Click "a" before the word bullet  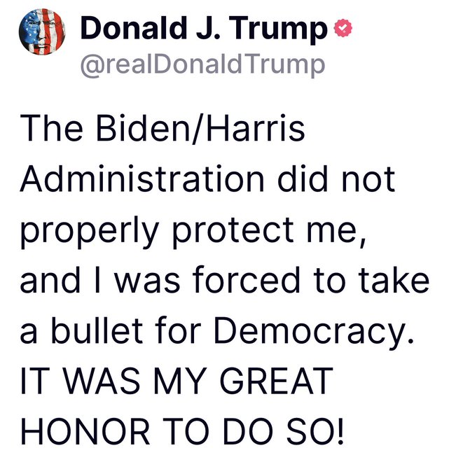[x=29, y=334]
